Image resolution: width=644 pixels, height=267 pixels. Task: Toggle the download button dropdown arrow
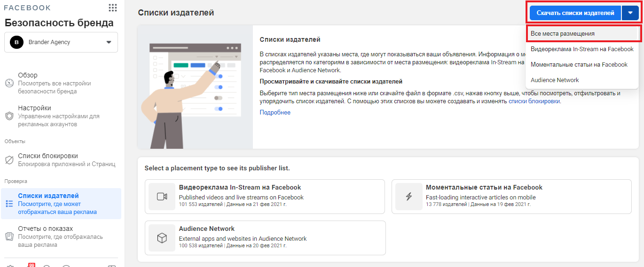pos(630,13)
